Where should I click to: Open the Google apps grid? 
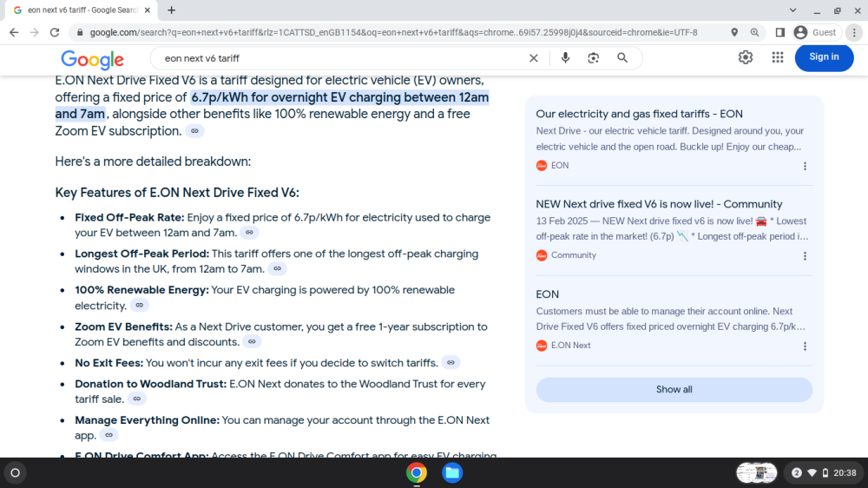[778, 57]
